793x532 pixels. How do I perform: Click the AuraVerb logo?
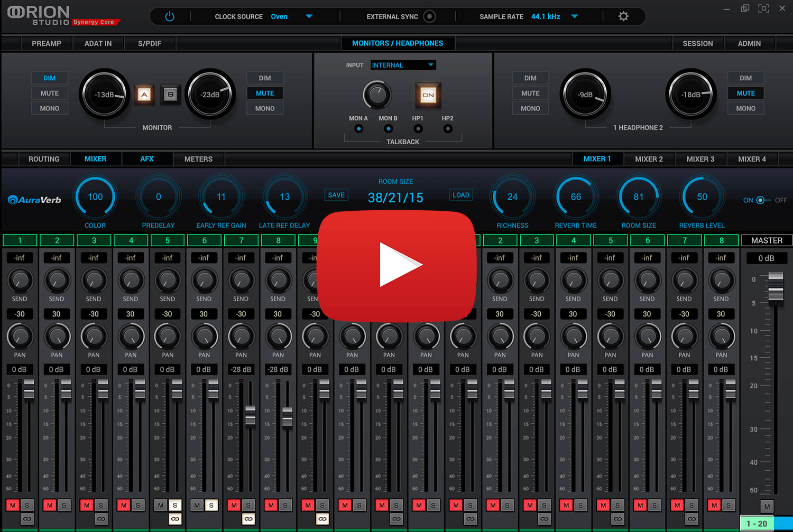click(34, 200)
